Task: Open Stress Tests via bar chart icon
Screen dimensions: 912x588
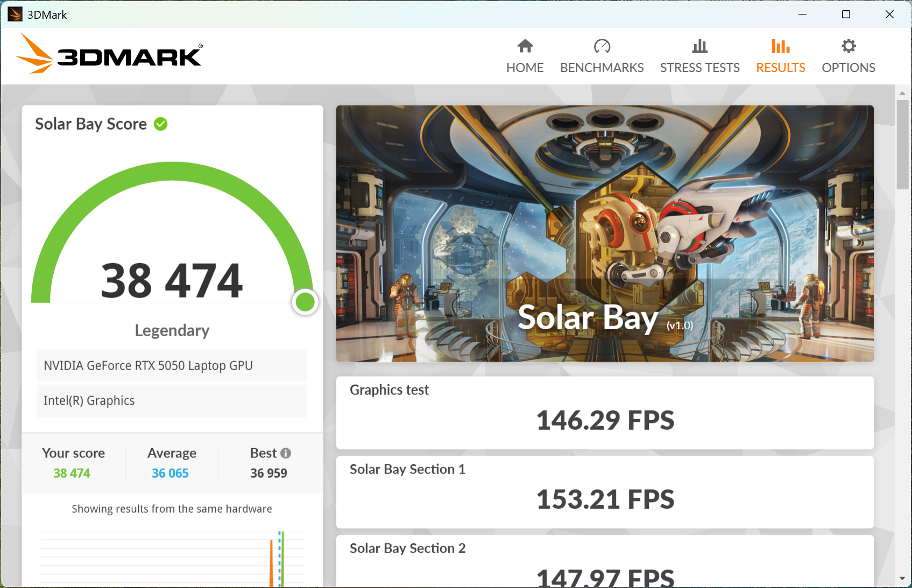Action: [700, 46]
